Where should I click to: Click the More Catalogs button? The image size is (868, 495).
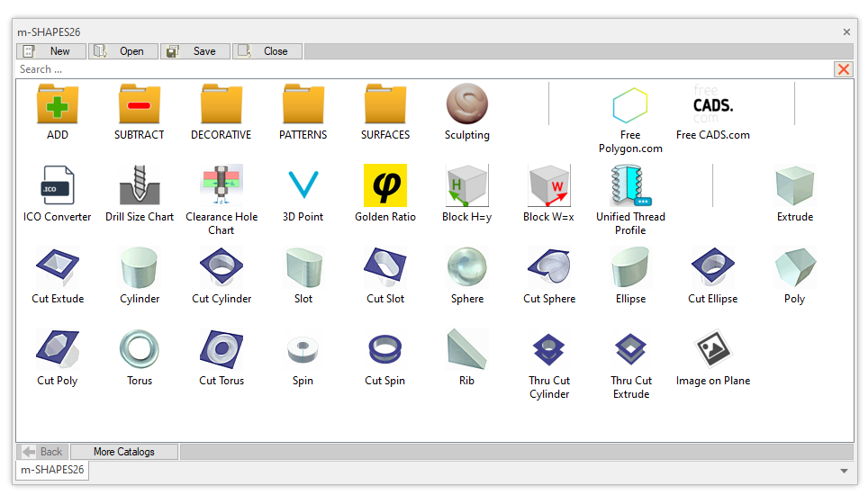(x=124, y=452)
